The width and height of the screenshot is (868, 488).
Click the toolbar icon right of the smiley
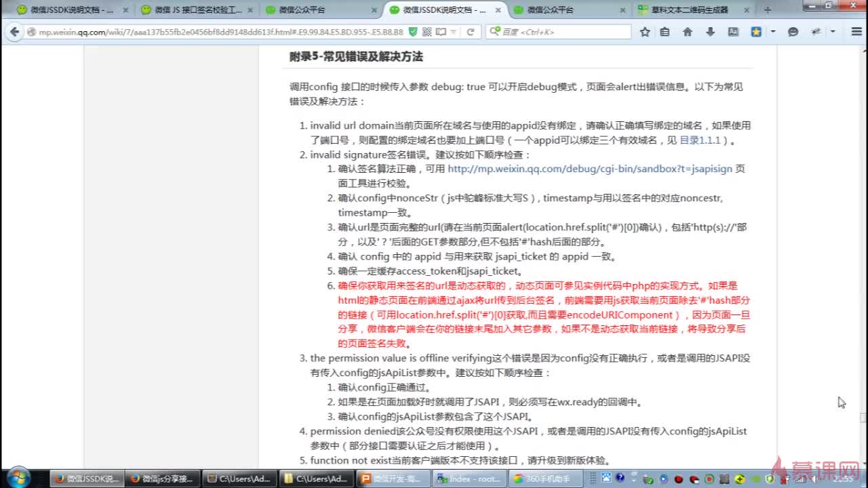pyautogui.click(x=816, y=32)
